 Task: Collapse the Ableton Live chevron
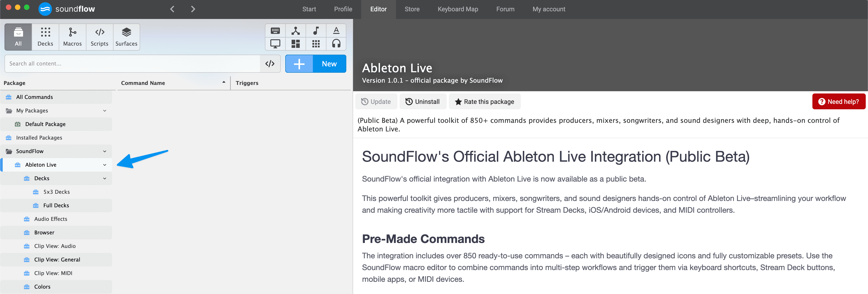pyautogui.click(x=105, y=165)
